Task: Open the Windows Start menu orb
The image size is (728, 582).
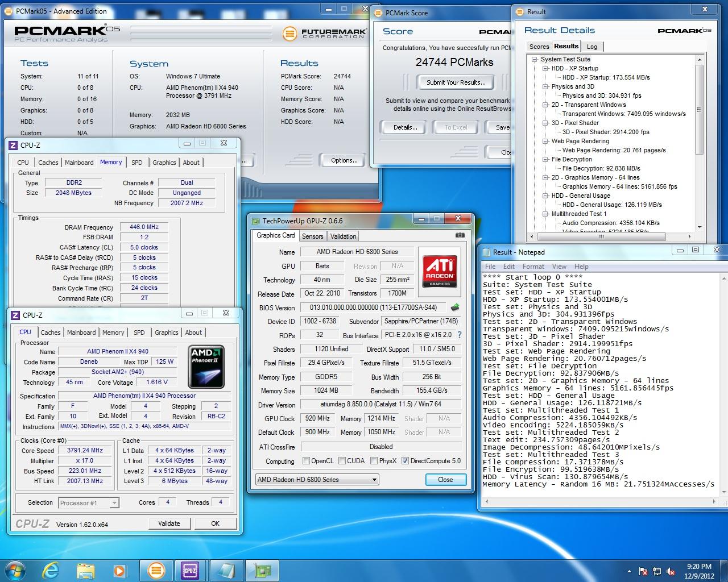Action: 15,570
